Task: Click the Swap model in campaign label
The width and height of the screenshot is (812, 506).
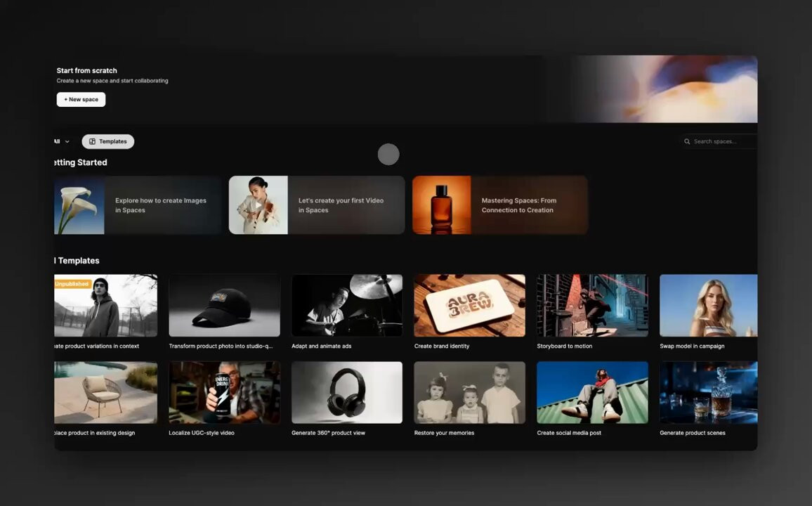Action: click(x=692, y=346)
